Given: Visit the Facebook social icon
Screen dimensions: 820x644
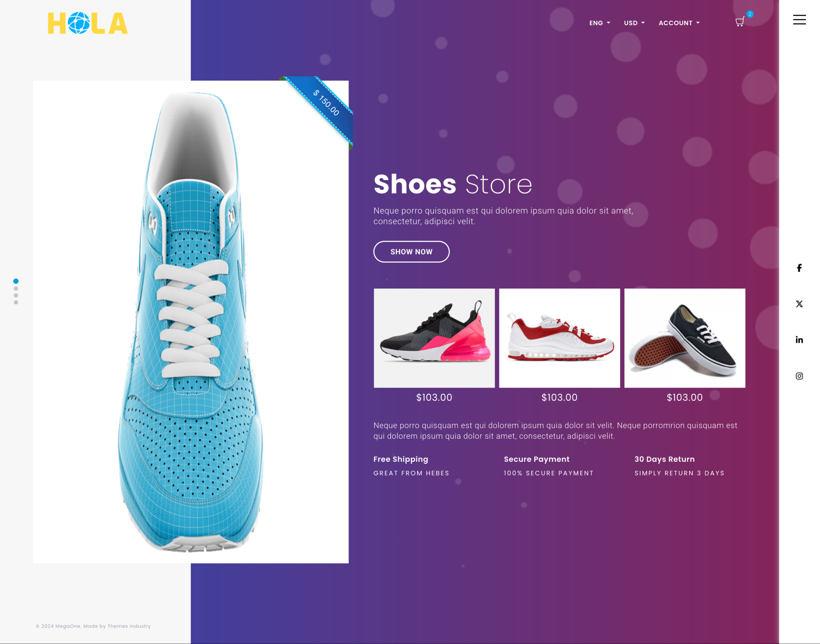Looking at the screenshot, I should (x=799, y=268).
